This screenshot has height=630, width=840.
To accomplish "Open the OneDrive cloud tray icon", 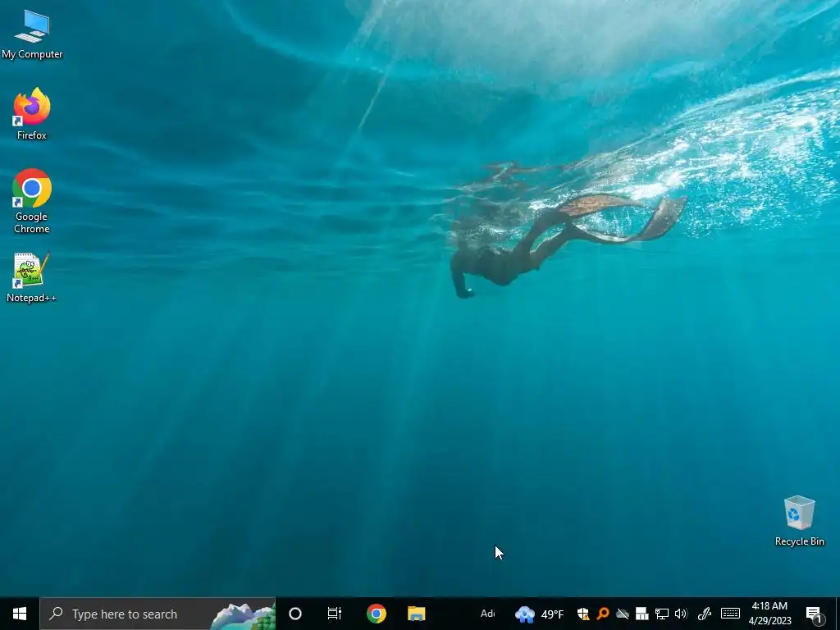I will (622, 614).
